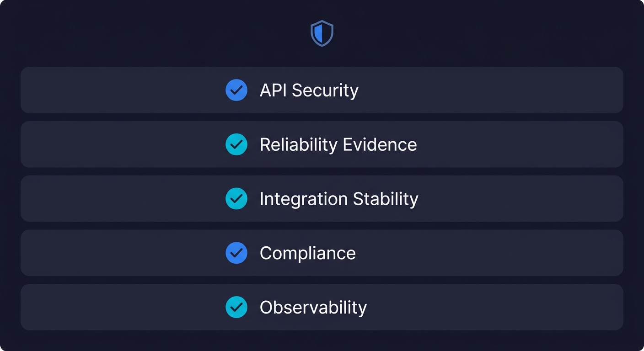Click the shield logo at the top
Image resolution: width=644 pixels, height=351 pixels.
pos(322,33)
